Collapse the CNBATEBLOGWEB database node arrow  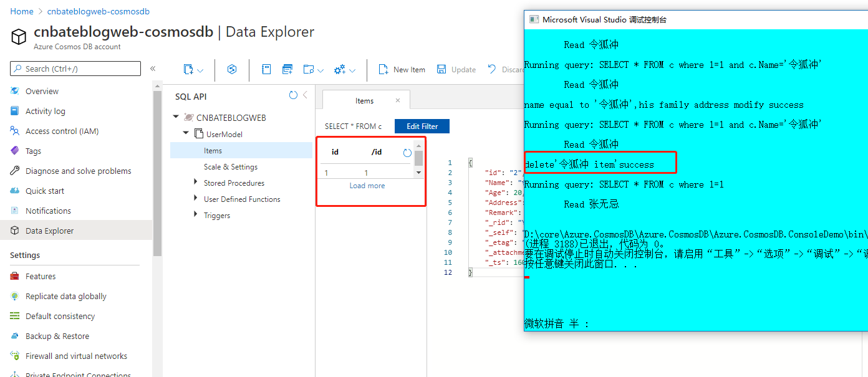tap(176, 117)
